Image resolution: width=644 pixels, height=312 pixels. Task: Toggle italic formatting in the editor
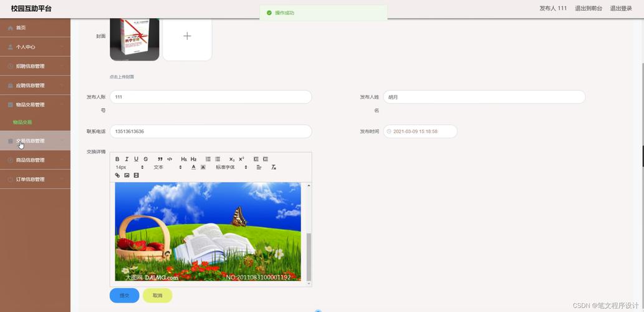coord(127,159)
